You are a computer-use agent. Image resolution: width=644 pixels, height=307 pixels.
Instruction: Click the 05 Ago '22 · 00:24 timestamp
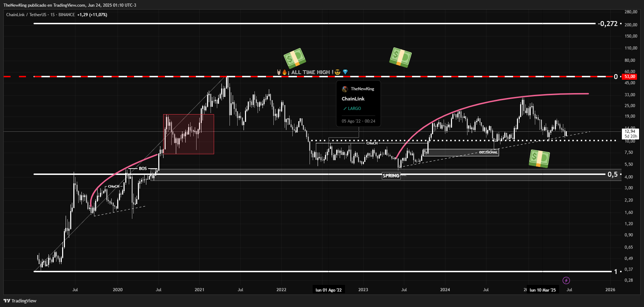click(x=358, y=121)
